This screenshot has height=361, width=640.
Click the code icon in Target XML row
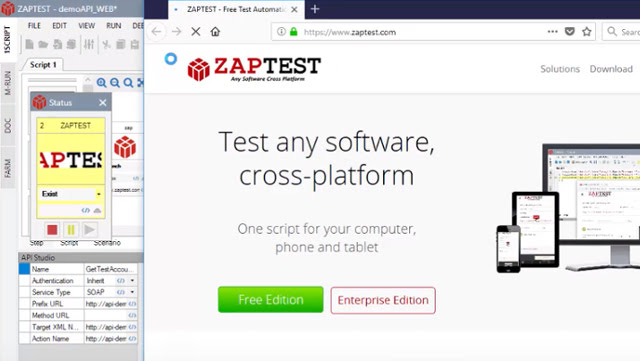point(132,327)
